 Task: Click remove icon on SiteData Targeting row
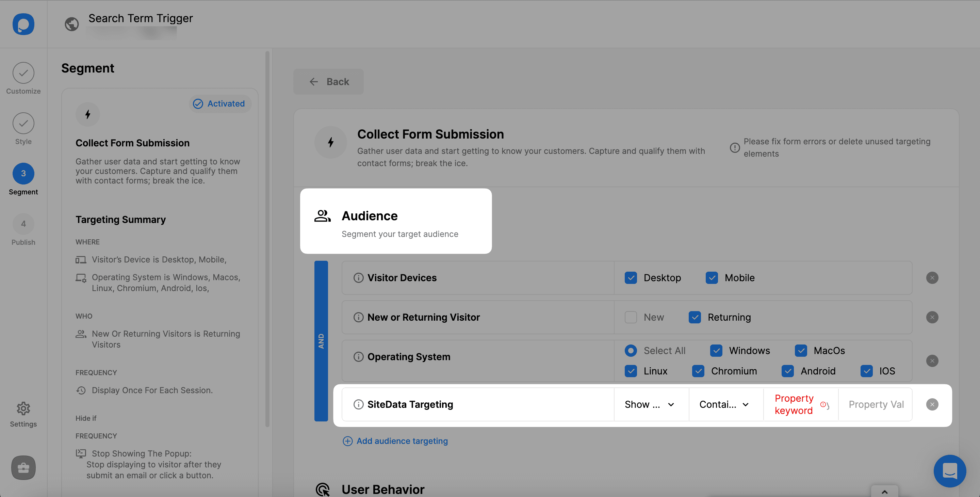coord(932,404)
